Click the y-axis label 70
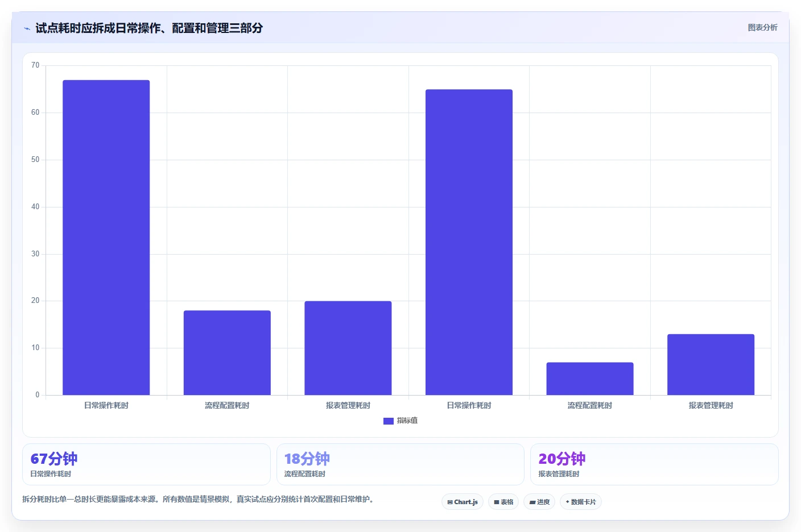801x532 pixels. pyautogui.click(x=35, y=65)
